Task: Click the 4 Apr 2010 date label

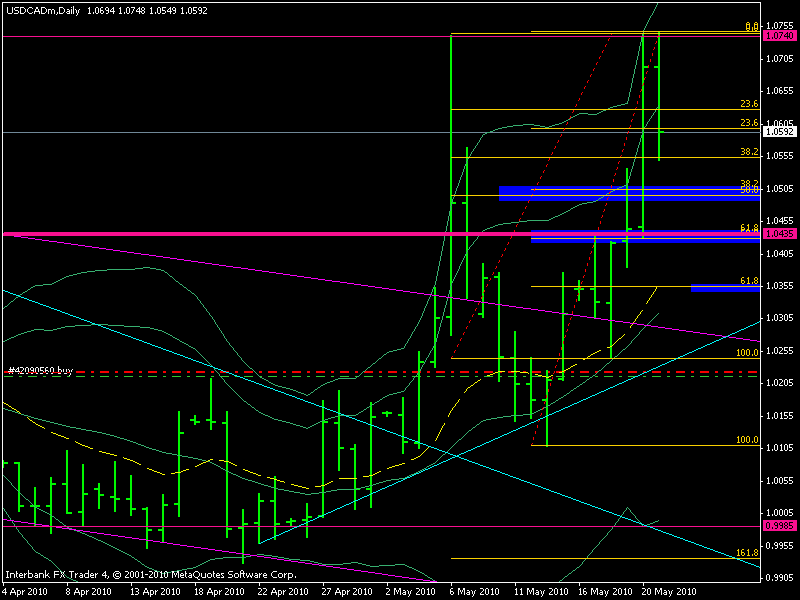Action: click(26, 591)
